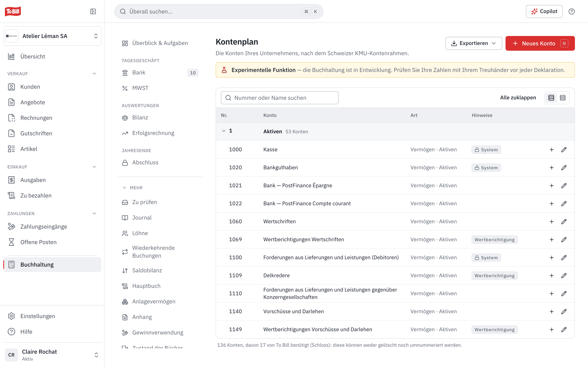Add sub-account with plus in Kasse row
The image size is (588, 368).
pos(551,149)
